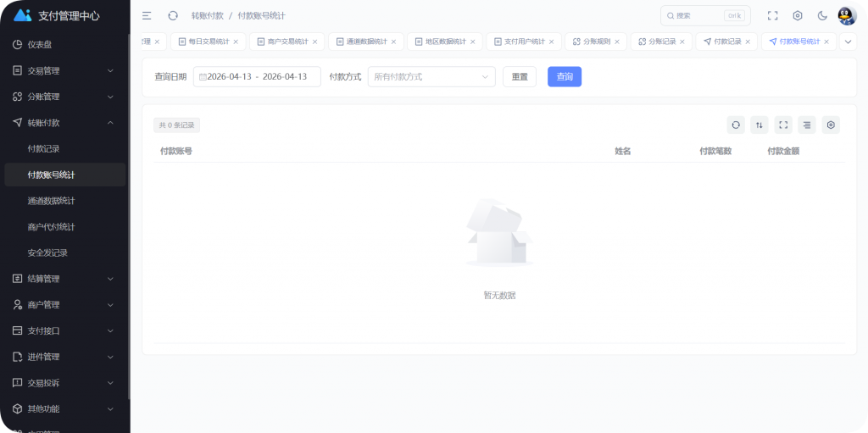
Task: Open 付款记录 in the sidebar
Action: [64, 149]
